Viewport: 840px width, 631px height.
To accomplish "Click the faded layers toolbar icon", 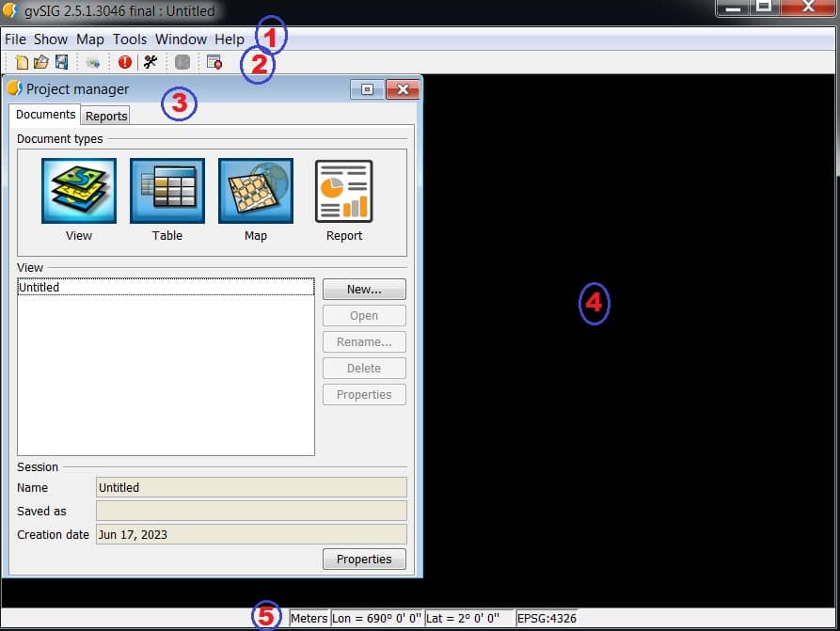I will pyautogui.click(x=93, y=63).
